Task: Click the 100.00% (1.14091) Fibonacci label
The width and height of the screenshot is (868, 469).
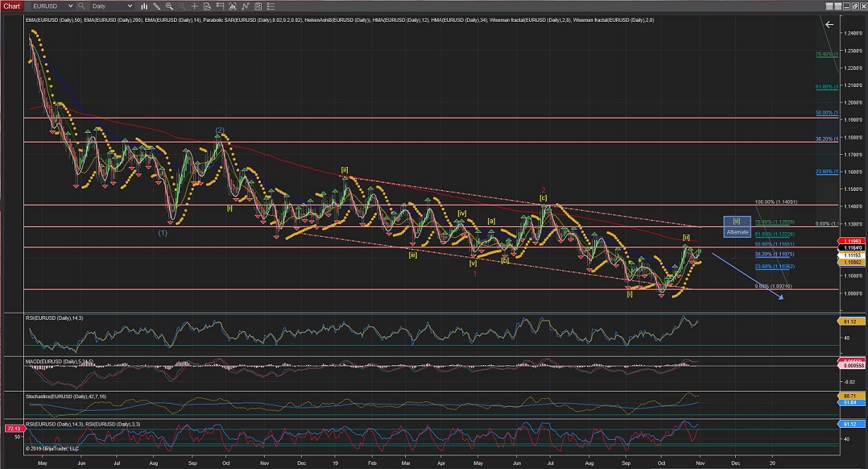Action: point(776,202)
